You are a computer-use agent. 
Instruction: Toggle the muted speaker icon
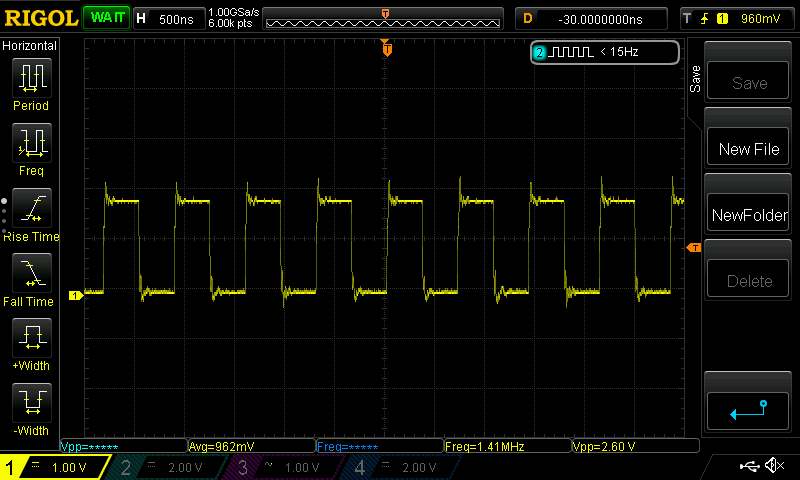[774, 466]
